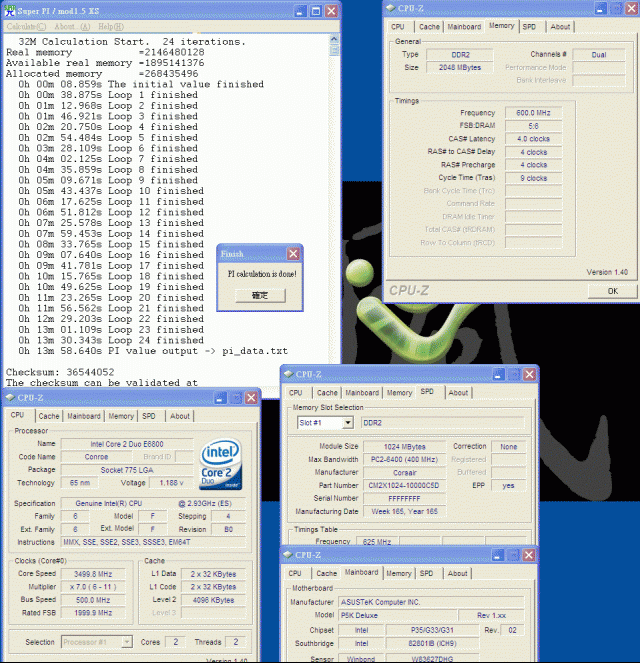The width and height of the screenshot is (640, 663).
Task: Minimize the Super PI window
Action: 300,11
